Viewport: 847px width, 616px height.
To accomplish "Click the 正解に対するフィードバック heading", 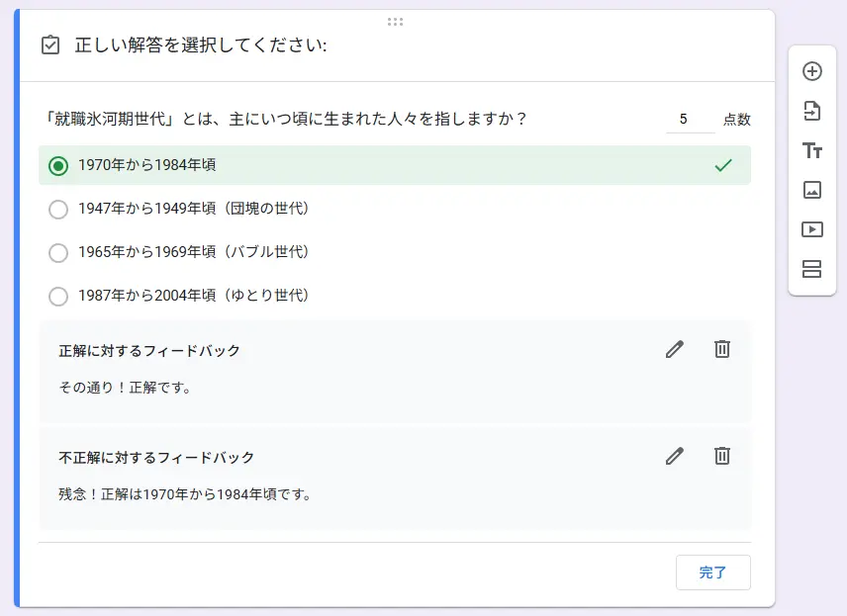I will pos(149,351).
